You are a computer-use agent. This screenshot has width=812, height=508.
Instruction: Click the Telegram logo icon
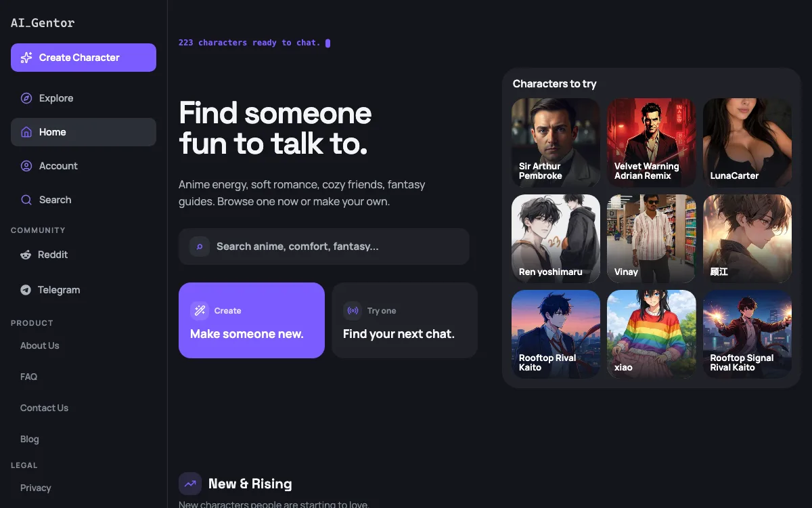[26, 290]
